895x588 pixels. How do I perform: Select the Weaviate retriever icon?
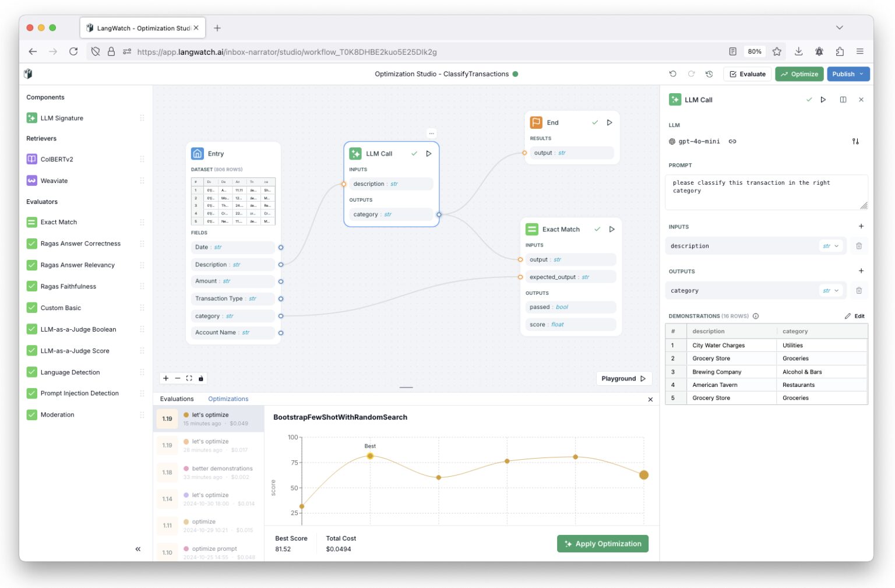pyautogui.click(x=31, y=181)
